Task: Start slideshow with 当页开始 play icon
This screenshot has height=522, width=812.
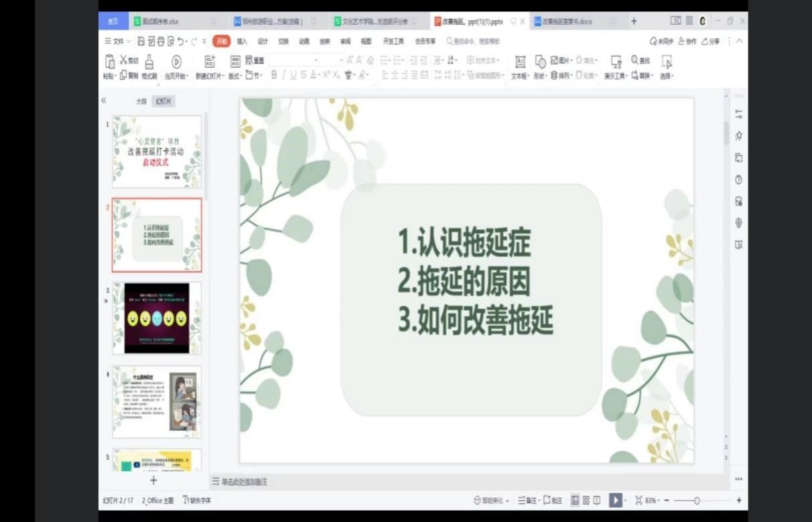Action: [176, 62]
